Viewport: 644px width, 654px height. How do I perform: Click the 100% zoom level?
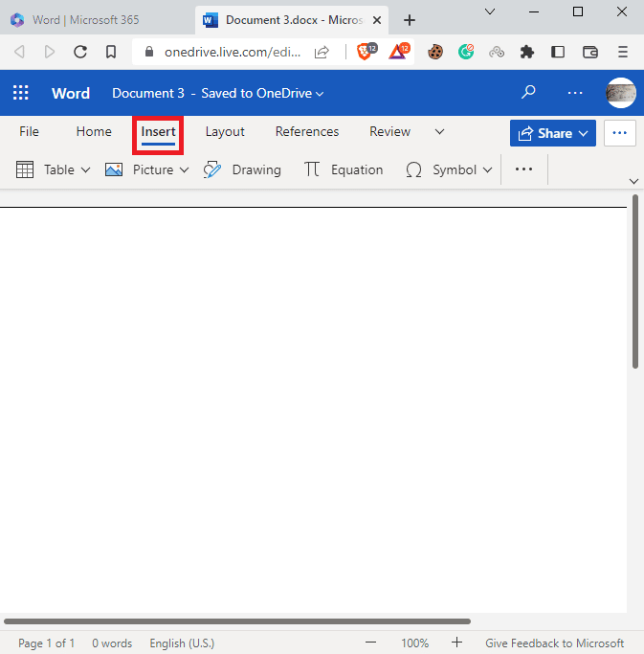pos(414,643)
